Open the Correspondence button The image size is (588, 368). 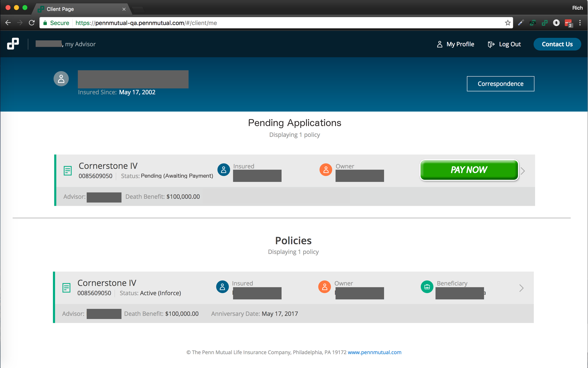[500, 84]
